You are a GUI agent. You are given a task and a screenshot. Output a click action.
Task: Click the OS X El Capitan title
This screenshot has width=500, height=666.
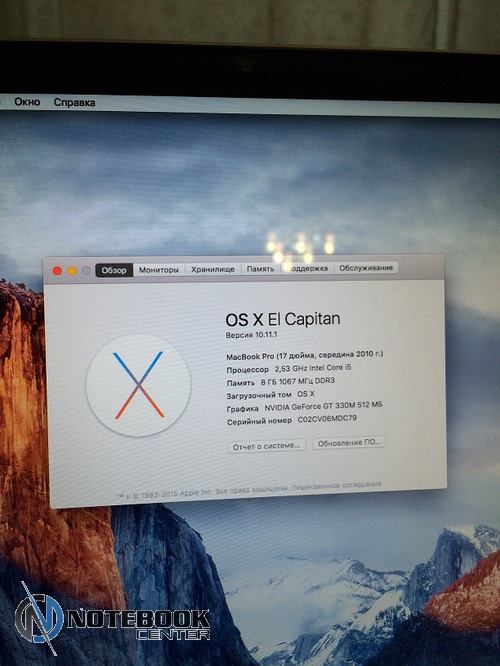point(282,319)
